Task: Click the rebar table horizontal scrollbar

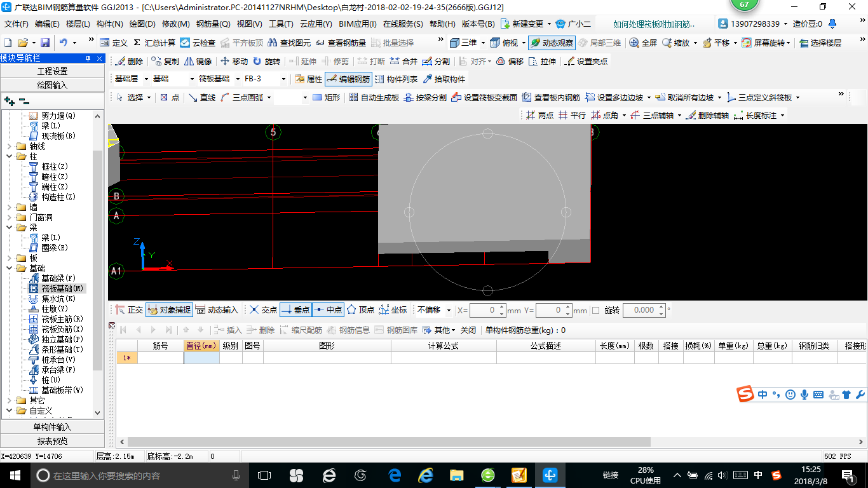Action: [x=389, y=442]
